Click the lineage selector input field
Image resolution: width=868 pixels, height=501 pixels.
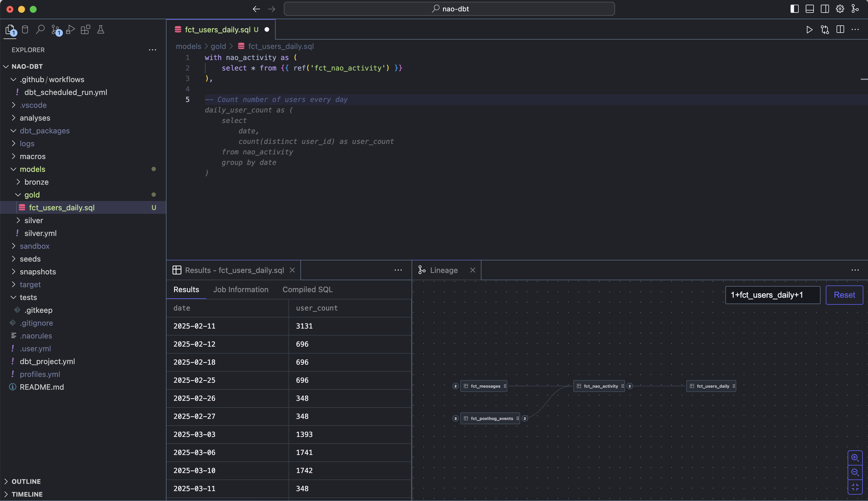773,295
